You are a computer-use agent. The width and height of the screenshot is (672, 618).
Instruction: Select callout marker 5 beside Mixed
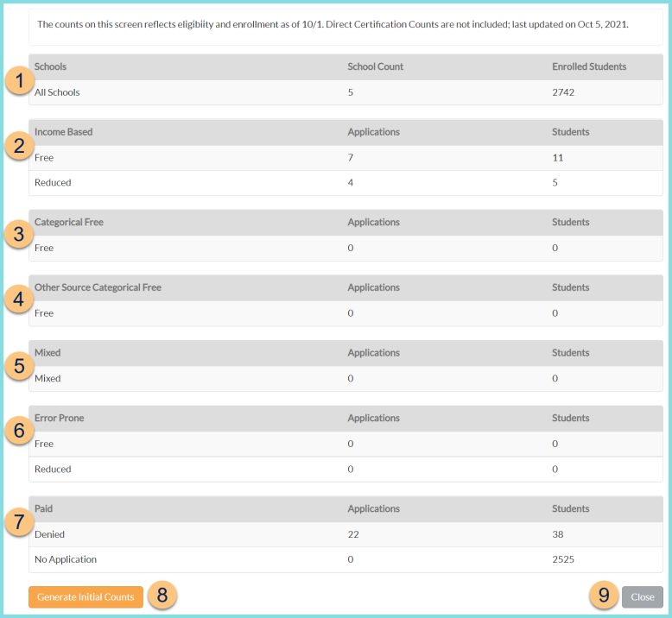(x=19, y=365)
